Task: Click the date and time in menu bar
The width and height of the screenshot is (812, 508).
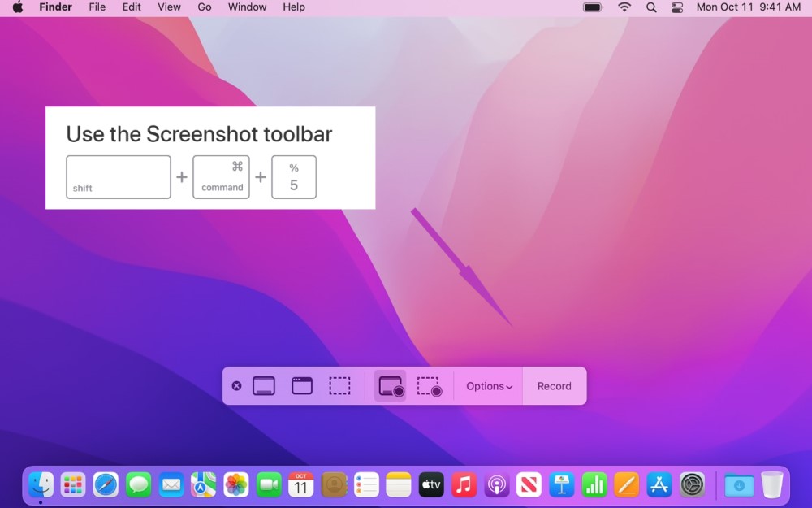Action: click(749, 7)
